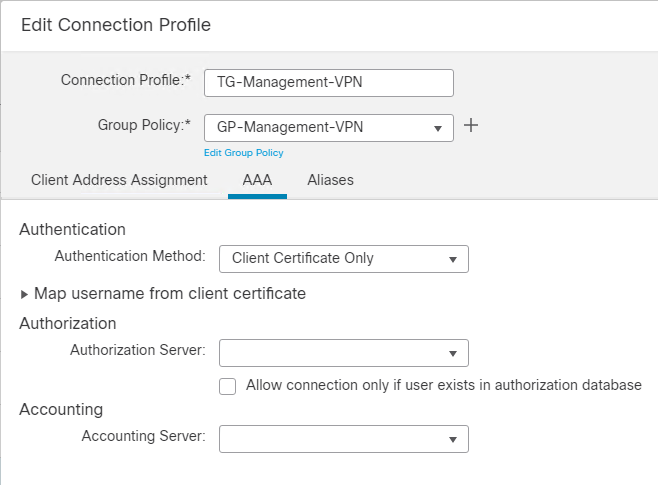Click into the Connection Profile name field

[328, 83]
